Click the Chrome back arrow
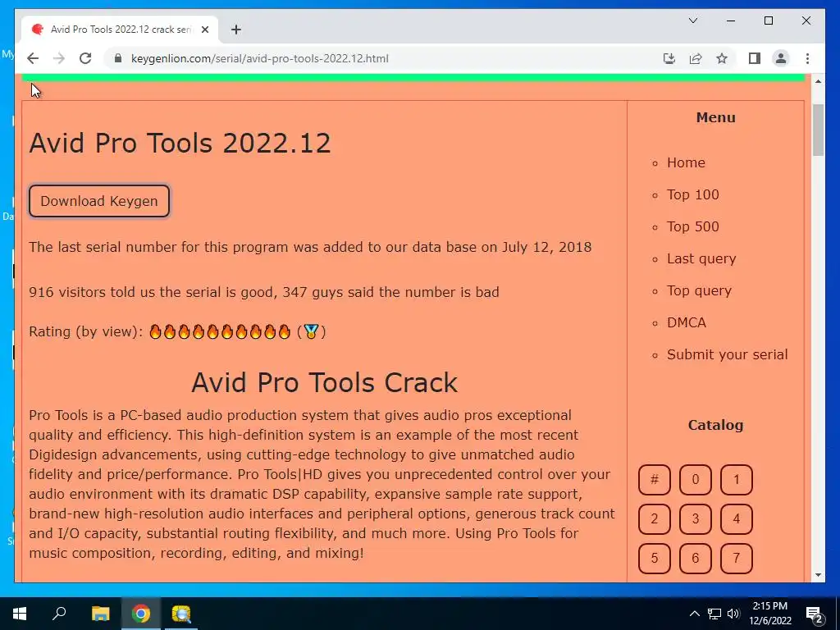 (x=33, y=58)
